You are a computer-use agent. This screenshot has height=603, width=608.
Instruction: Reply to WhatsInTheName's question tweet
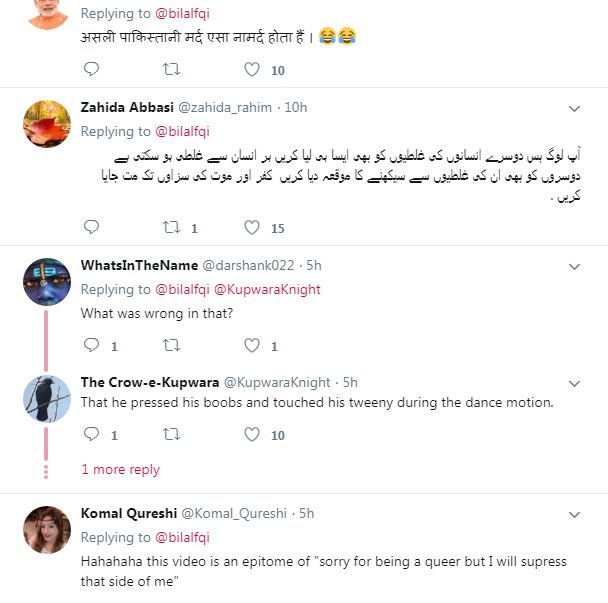[91, 346]
